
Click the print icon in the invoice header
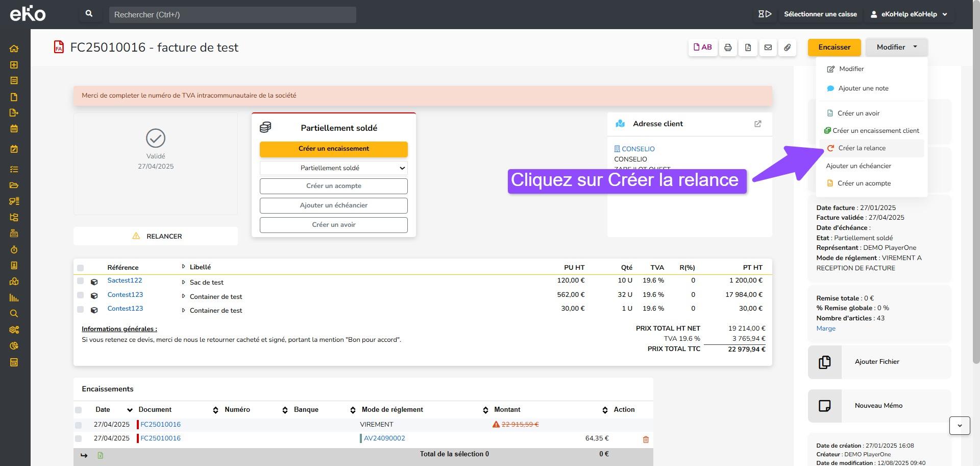(x=728, y=48)
